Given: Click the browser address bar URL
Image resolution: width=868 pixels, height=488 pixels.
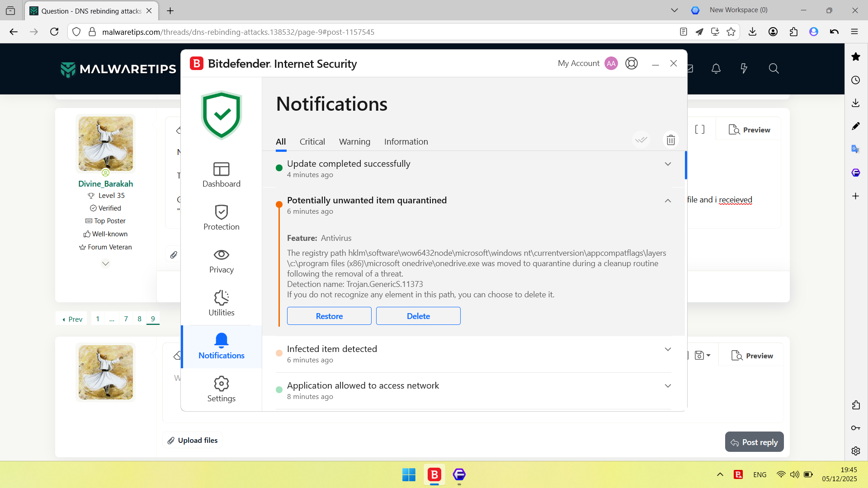Looking at the screenshot, I should [x=238, y=32].
